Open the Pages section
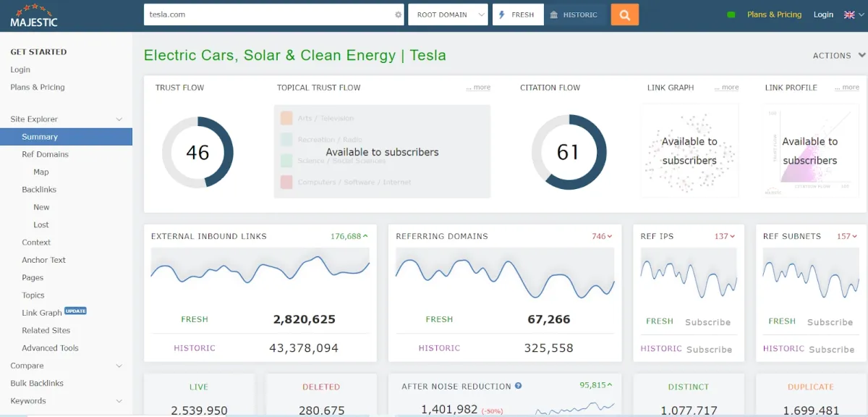 tap(33, 277)
